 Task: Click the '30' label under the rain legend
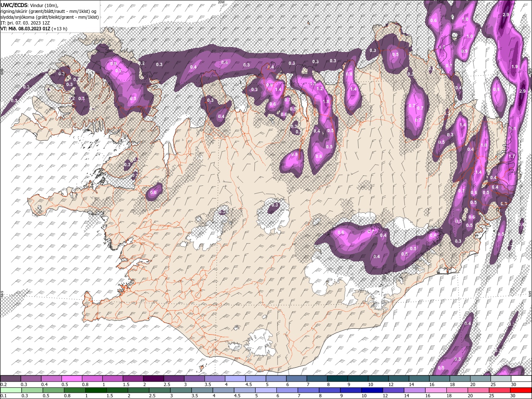pyautogui.click(x=513, y=396)
